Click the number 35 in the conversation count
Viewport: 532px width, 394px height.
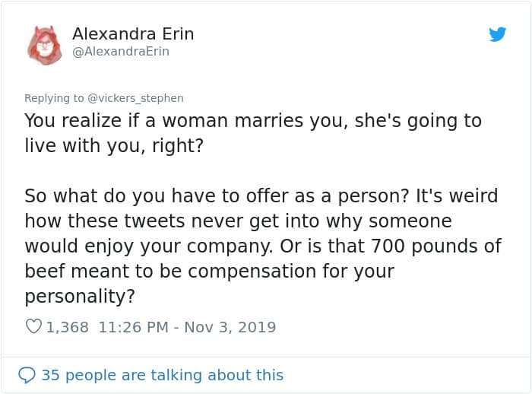click(x=50, y=375)
